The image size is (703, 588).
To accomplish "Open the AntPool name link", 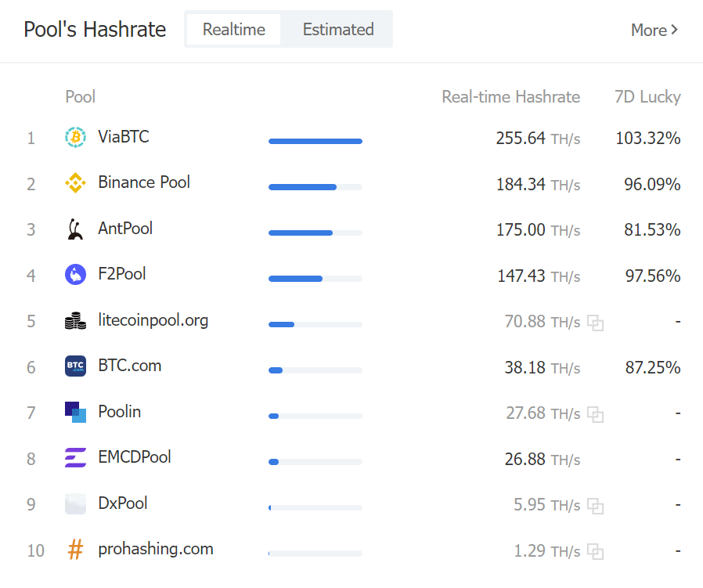I will 125,229.
